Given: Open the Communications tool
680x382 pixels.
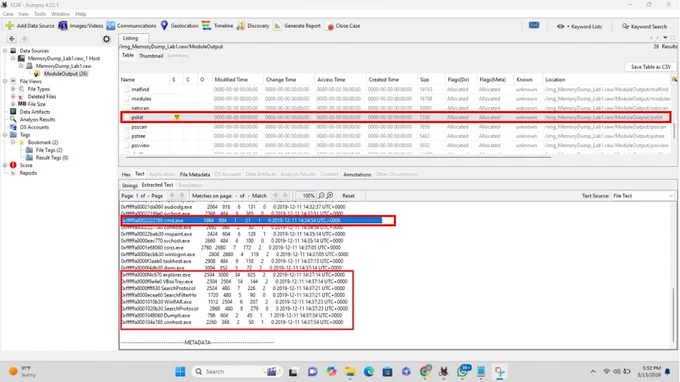Looking at the screenshot, I should [x=131, y=26].
